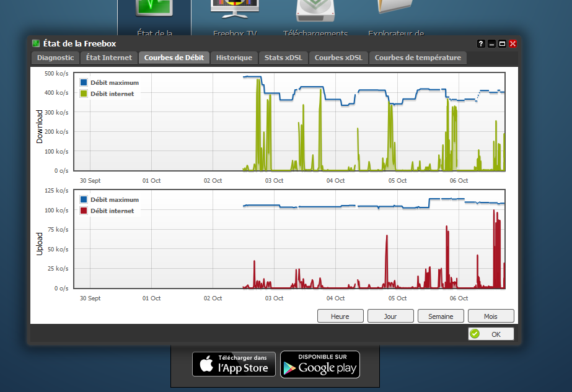Open the Explorateur de fichiers desktop icon
The image size is (572, 392).
point(396,17)
